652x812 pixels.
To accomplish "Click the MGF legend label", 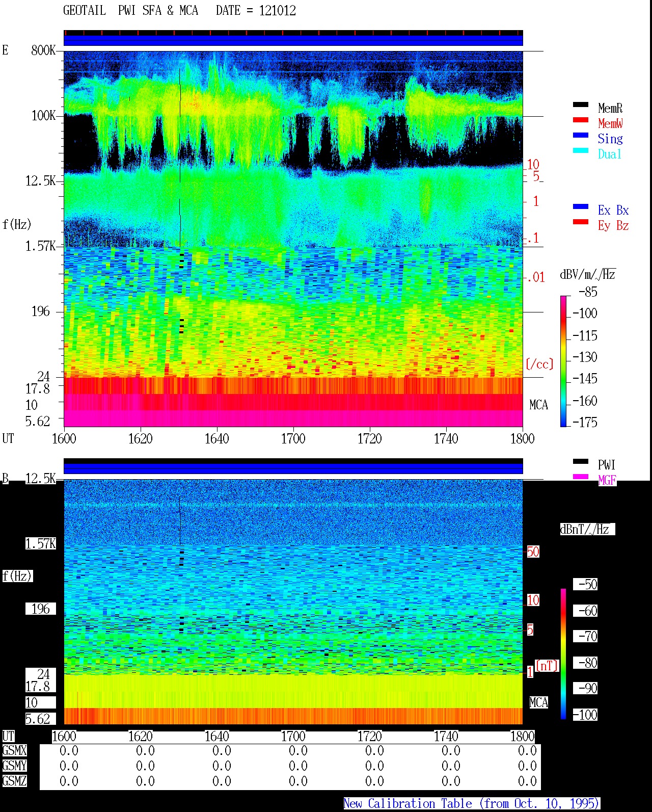I will click(x=607, y=480).
